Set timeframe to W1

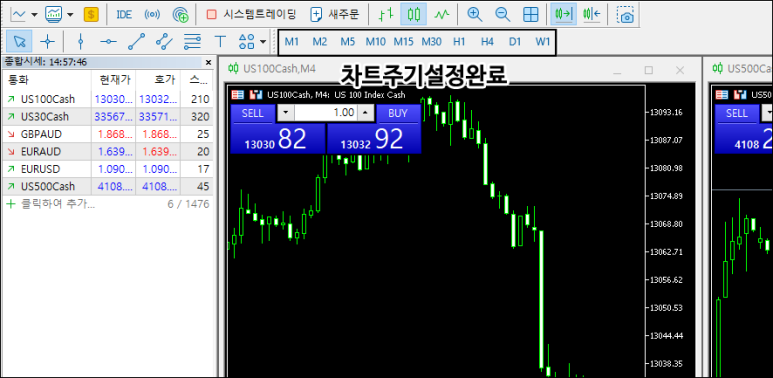pyautogui.click(x=543, y=42)
